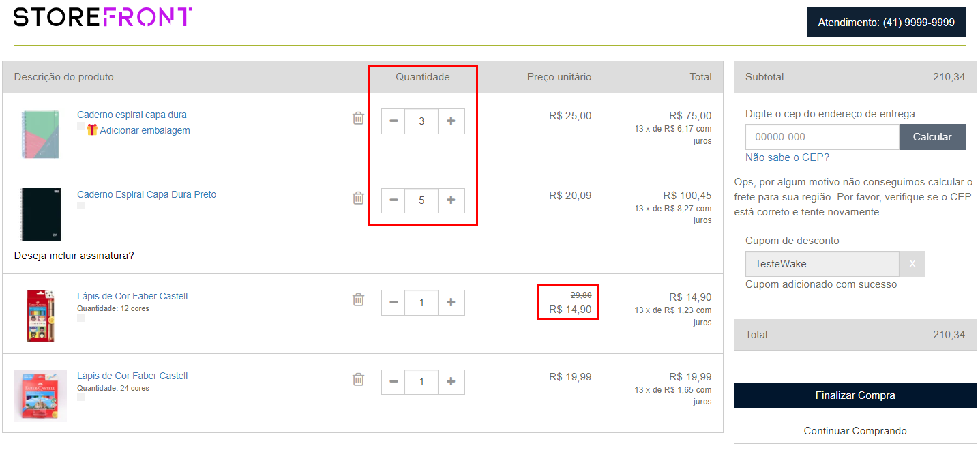This screenshot has height=450, width=980.
Task: Open Caderno Espiral Capa Dura Preto product link
Action: point(147,194)
